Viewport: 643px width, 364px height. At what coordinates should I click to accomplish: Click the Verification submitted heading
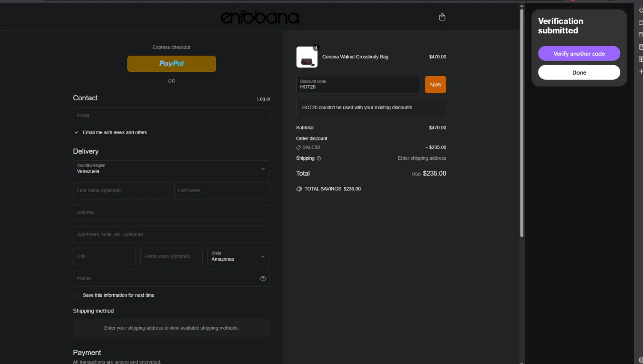[561, 26]
